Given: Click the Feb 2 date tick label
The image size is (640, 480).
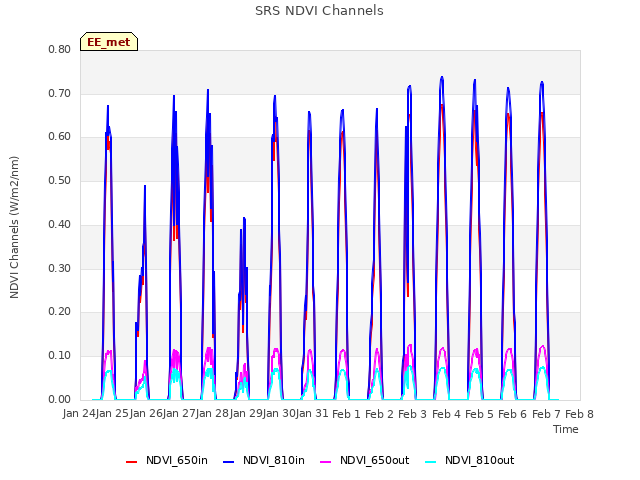Looking at the screenshot, I should [x=379, y=414].
